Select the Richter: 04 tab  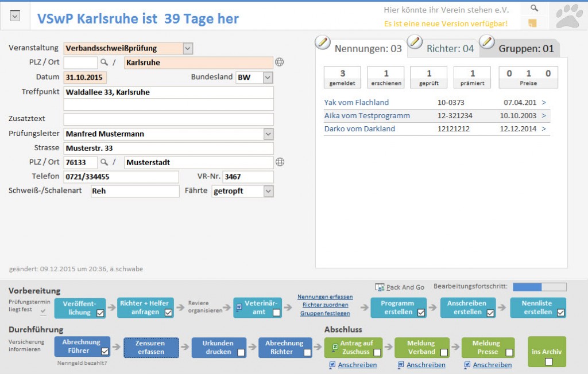(x=450, y=49)
